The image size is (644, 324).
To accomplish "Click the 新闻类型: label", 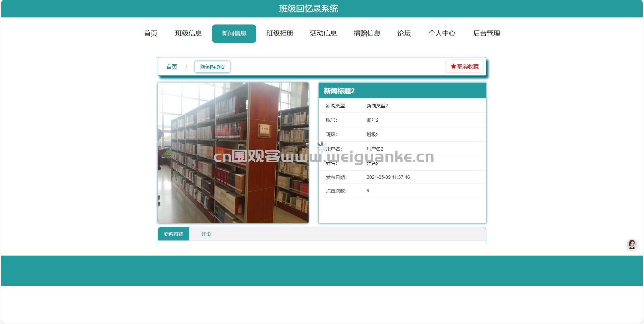I will [336, 106].
